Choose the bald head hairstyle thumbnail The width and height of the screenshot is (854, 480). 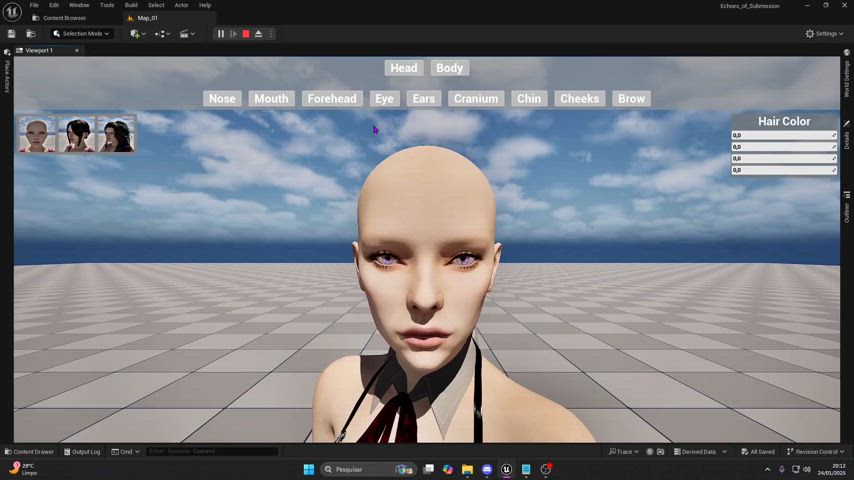point(37,134)
